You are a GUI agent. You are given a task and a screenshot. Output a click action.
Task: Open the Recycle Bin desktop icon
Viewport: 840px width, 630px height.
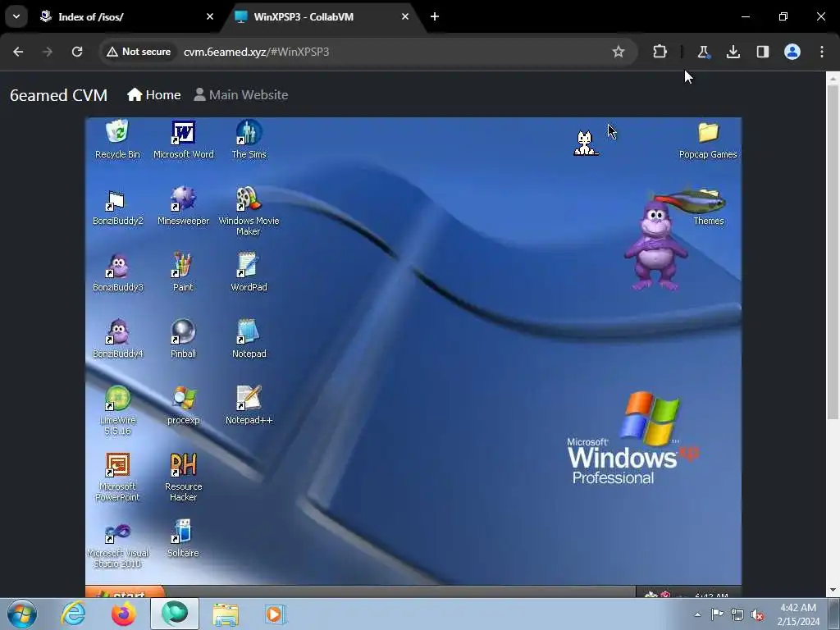click(x=117, y=139)
